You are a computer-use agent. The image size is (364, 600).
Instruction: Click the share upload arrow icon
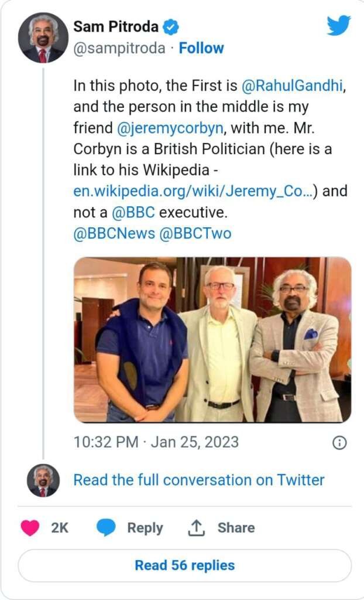(195, 527)
